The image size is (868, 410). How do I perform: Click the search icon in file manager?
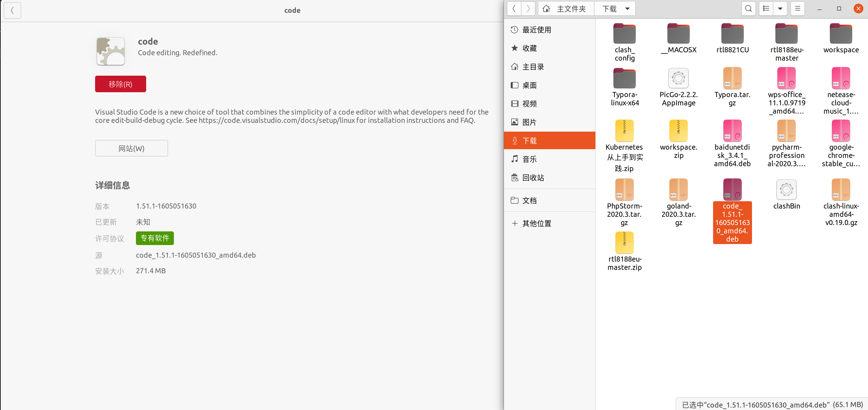[x=748, y=9]
